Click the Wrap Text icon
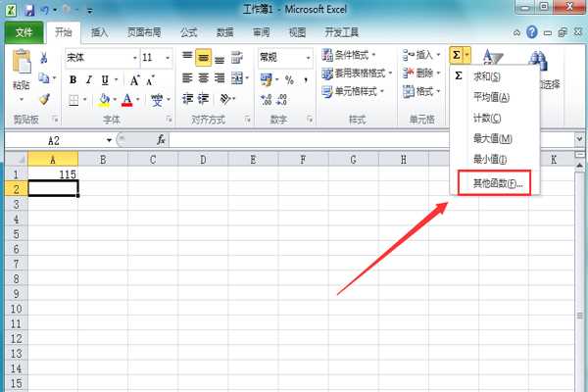The image size is (588, 392). [x=237, y=58]
